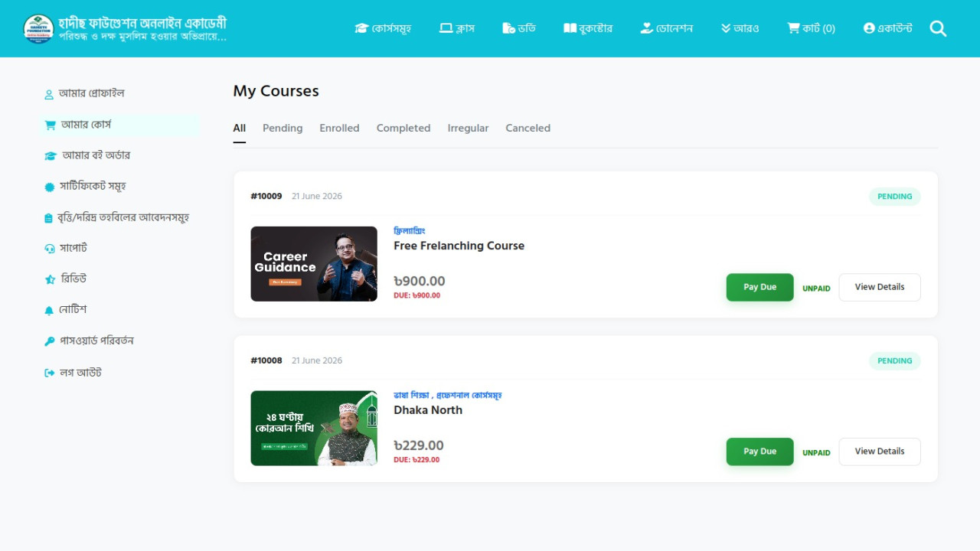980x551 pixels.
Task: Click the হাদীছ ফাউন্ডেশন অনলাইন একাডেমী site title
Action: point(142,23)
